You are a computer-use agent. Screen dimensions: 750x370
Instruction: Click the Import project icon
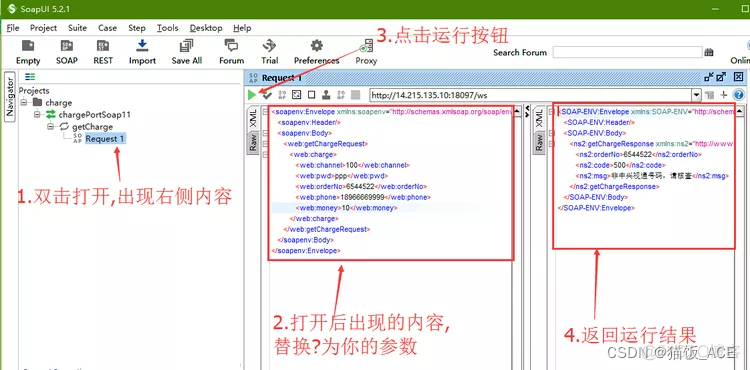[x=142, y=46]
